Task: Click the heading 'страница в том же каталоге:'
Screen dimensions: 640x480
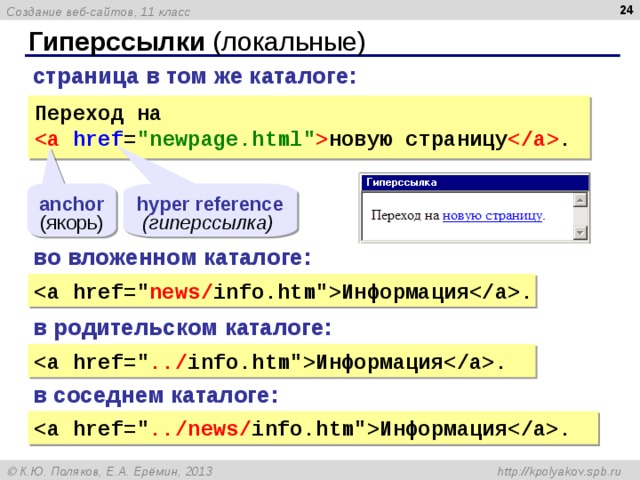Action: click(195, 77)
